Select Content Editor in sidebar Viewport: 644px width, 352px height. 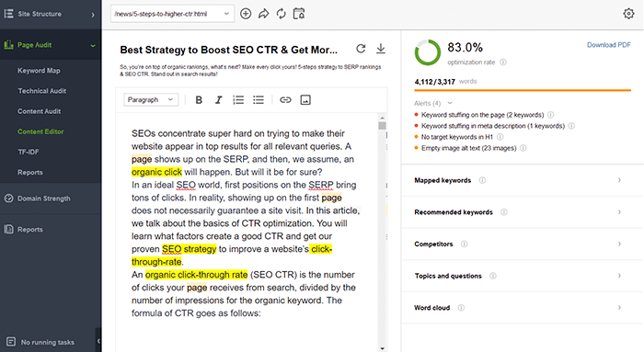pos(40,131)
